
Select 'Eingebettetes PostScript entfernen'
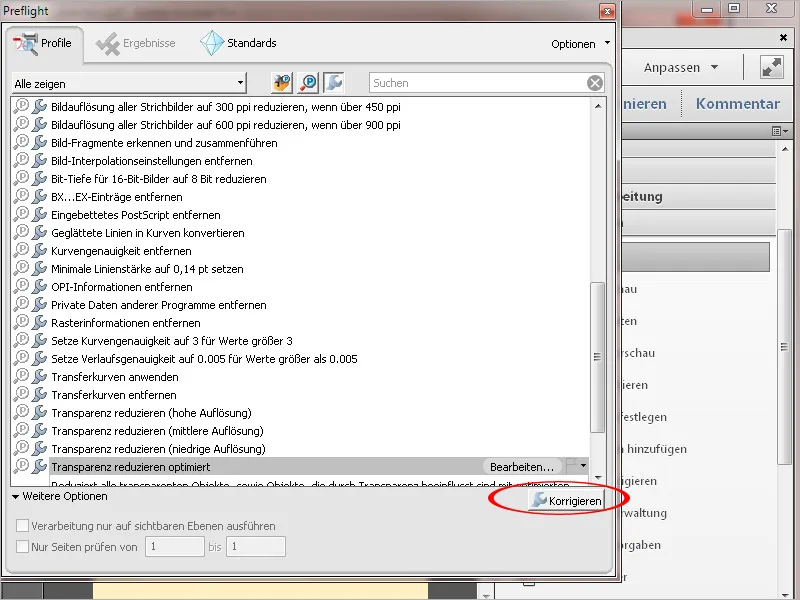coord(136,215)
